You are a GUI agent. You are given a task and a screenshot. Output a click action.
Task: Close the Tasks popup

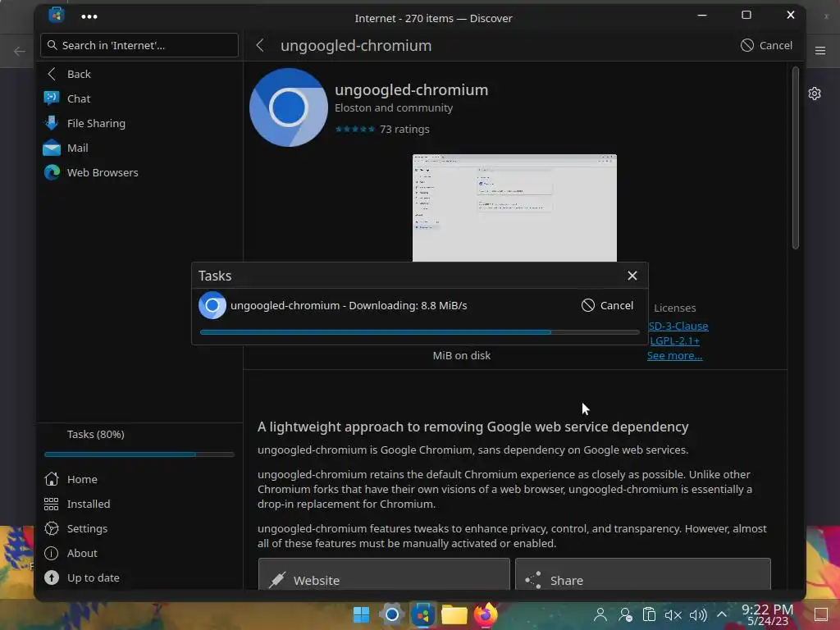coord(632,276)
